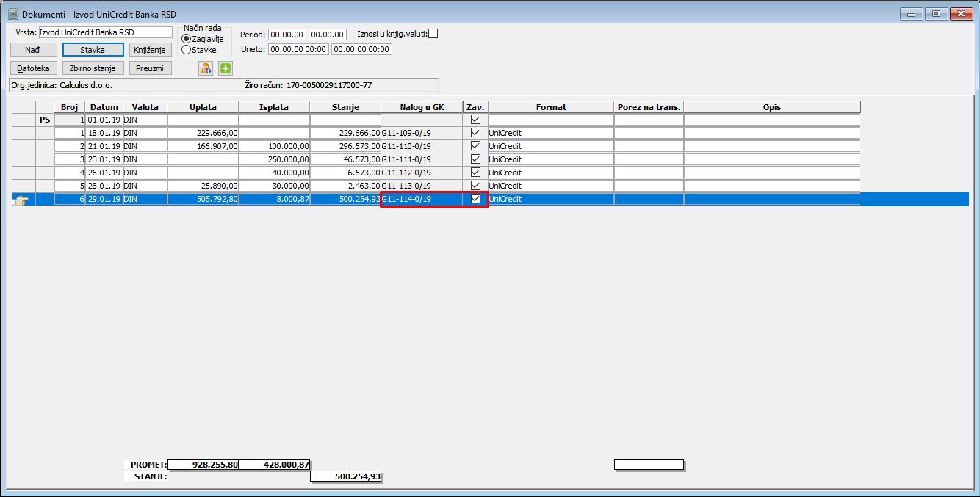
Task: Select the cell with G11-114-0/19
Action: (422, 199)
